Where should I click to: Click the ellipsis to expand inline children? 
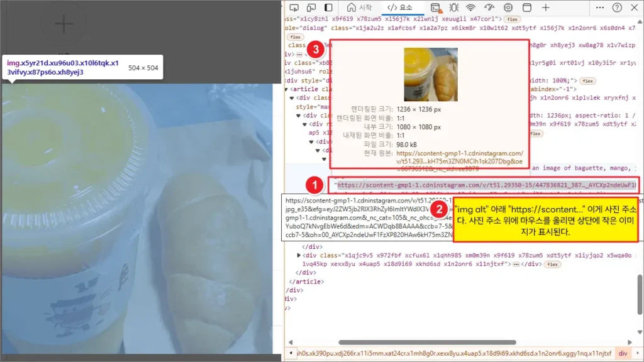coord(515,264)
